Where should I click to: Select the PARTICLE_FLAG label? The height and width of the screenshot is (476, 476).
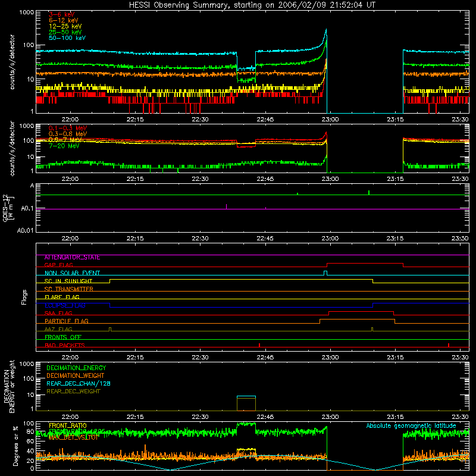(67, 321)
